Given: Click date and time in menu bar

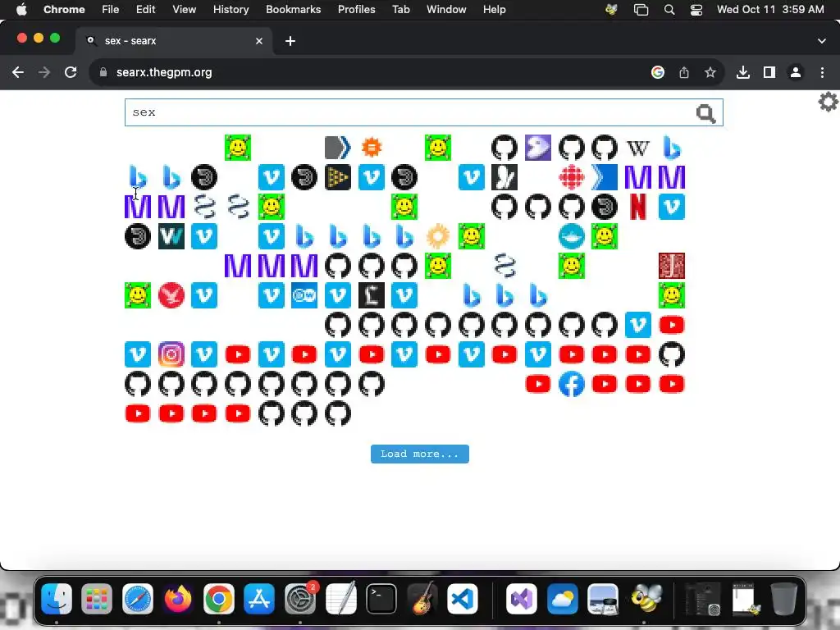Looking at the screenshot, I should click(x=770, y=10).
